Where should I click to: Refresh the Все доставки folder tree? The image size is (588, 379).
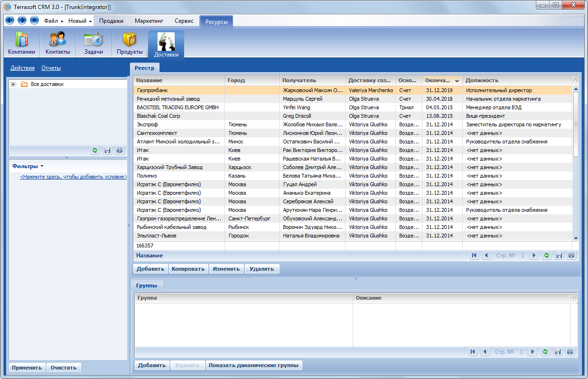[x=95, y=151]
